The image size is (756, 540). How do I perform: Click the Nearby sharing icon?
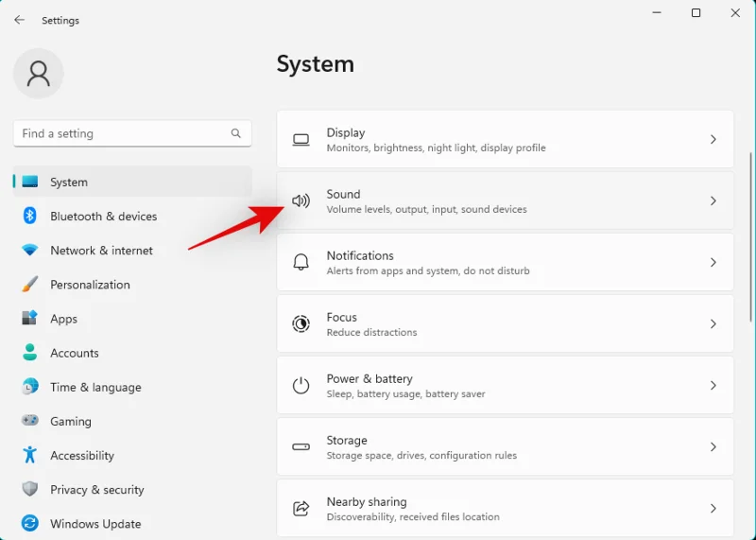301,509
